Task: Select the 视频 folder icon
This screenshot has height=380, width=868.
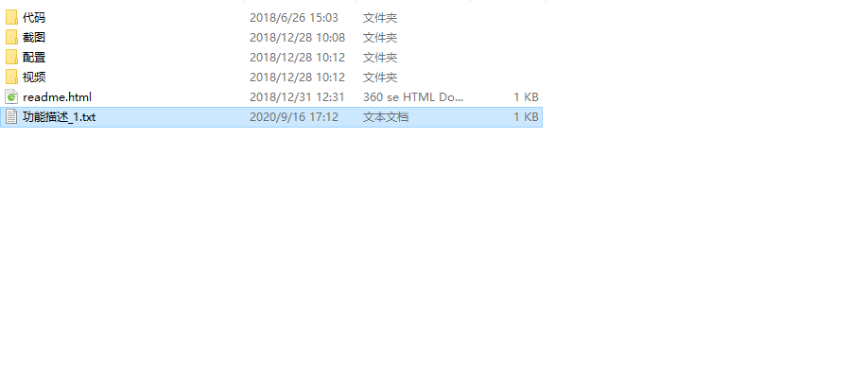Action: [x=11, y=77]
